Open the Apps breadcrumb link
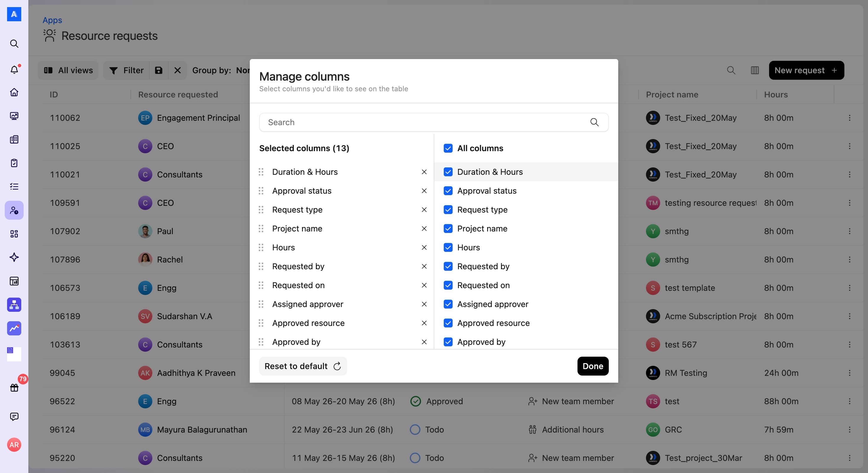Image resolution: width=868 pixels, height=473 pixels. tap(52, 20)
